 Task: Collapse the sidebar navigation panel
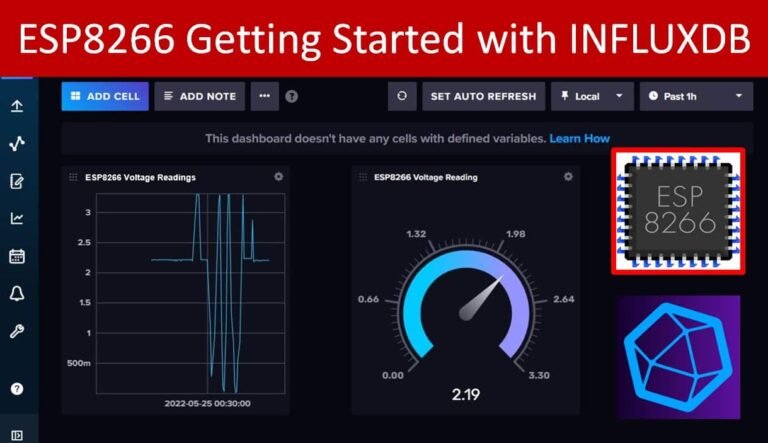pos(17,435)
